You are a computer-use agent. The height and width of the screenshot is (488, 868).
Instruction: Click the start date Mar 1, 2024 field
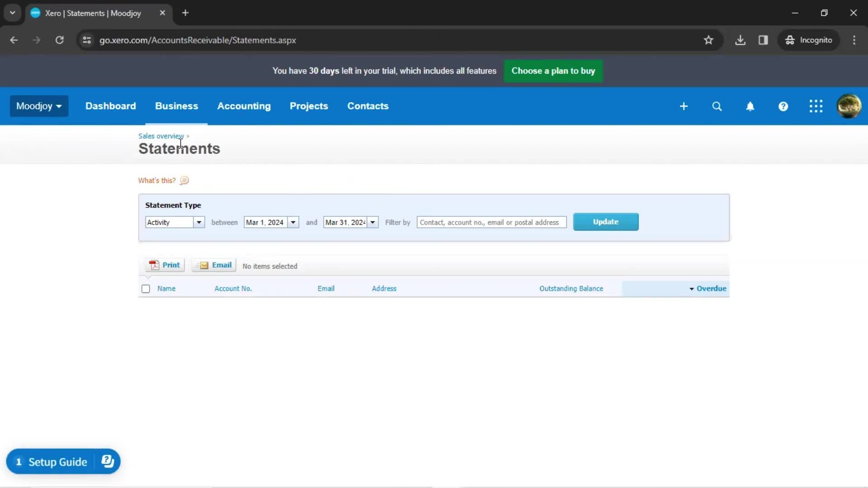[265, 222]
